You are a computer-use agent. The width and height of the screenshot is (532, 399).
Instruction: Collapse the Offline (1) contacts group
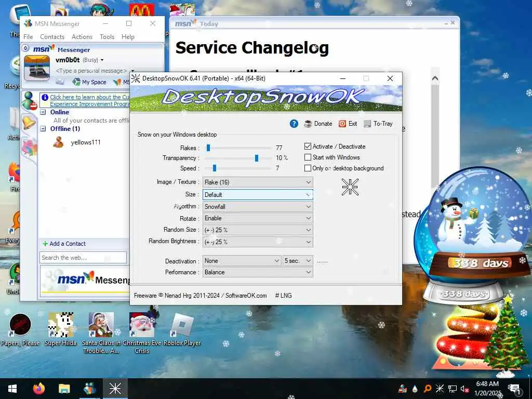(43, 129)
